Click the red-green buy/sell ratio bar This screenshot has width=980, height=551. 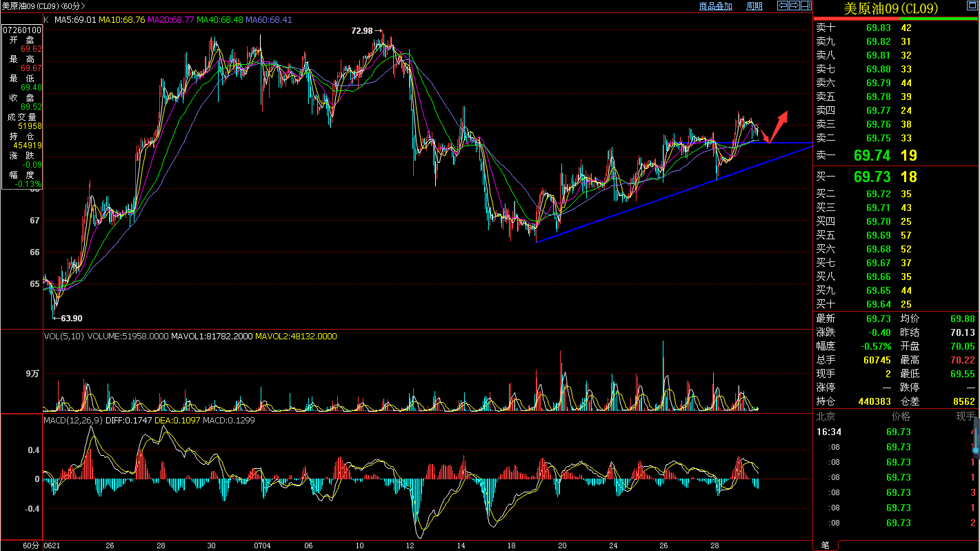(896, 19)
